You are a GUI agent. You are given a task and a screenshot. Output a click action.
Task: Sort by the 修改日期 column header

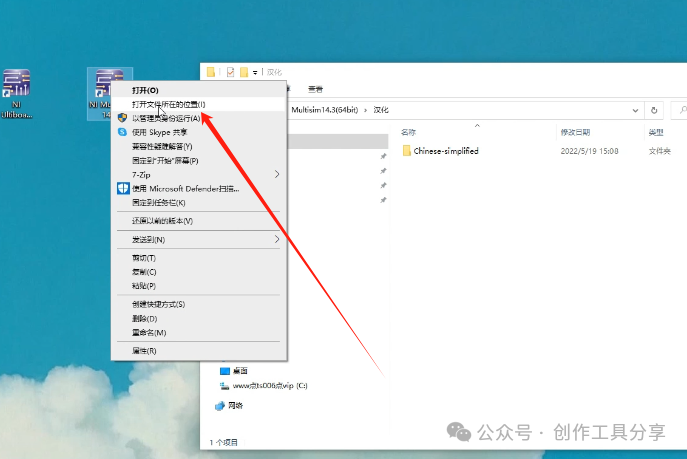click(575, 132)
